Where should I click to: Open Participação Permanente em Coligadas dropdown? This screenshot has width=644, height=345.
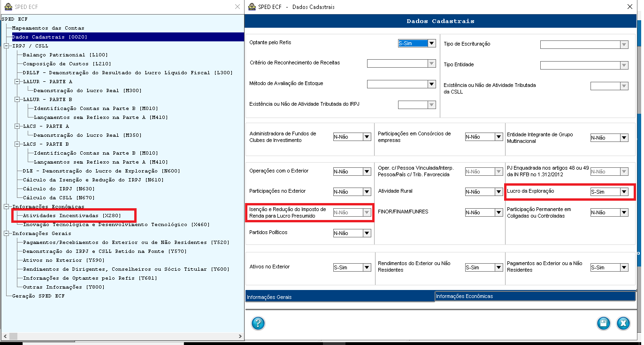click(x=624, y=212)
